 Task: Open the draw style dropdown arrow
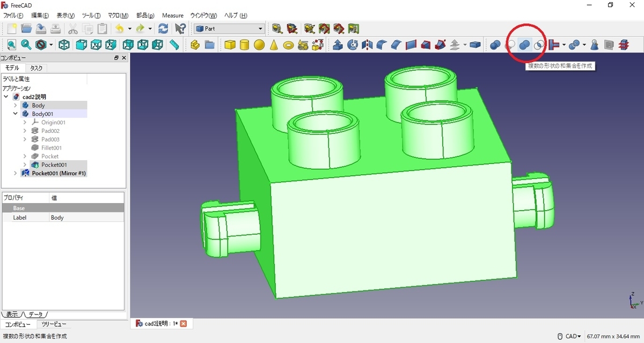(51, 45)
